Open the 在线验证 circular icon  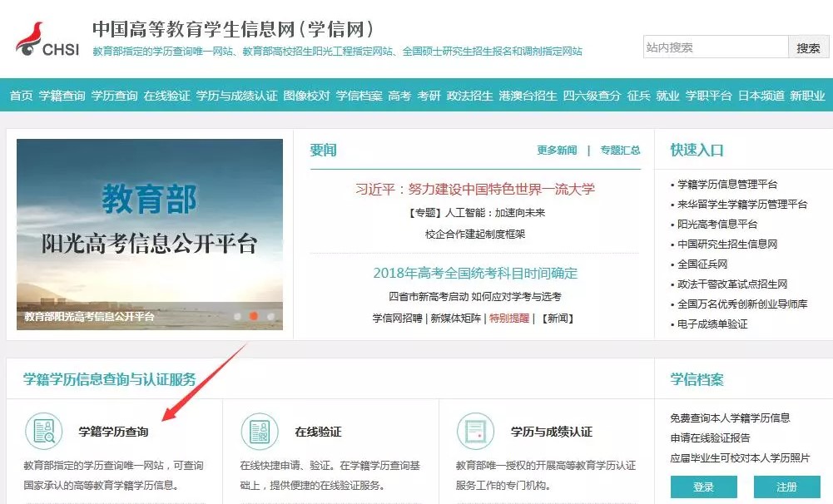pyautogui.click(x=260, y=432)
